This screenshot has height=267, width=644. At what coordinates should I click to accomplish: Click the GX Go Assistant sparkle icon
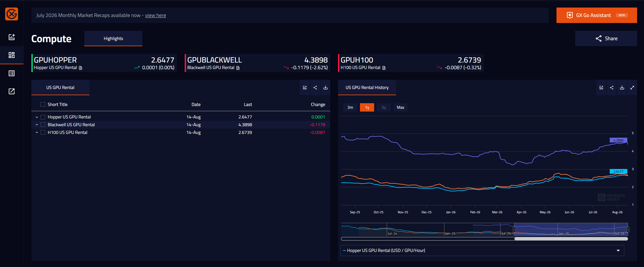coord(570,15)
